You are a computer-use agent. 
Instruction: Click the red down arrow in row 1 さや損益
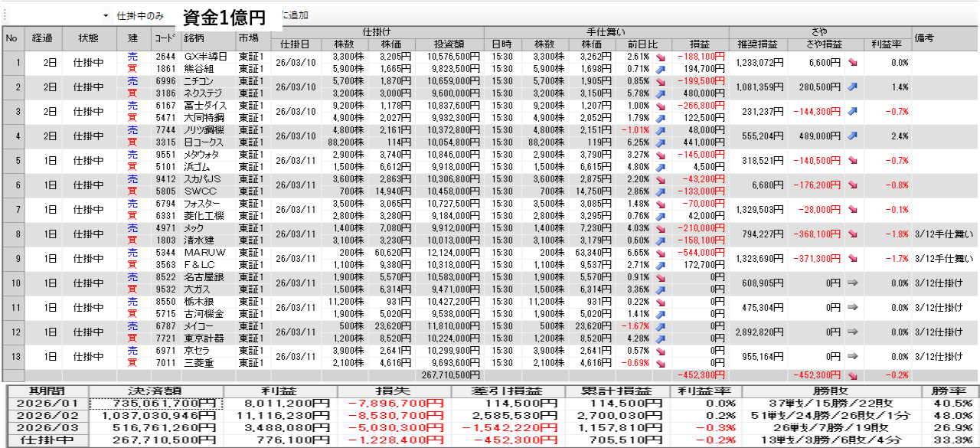(x=851, y=63)
